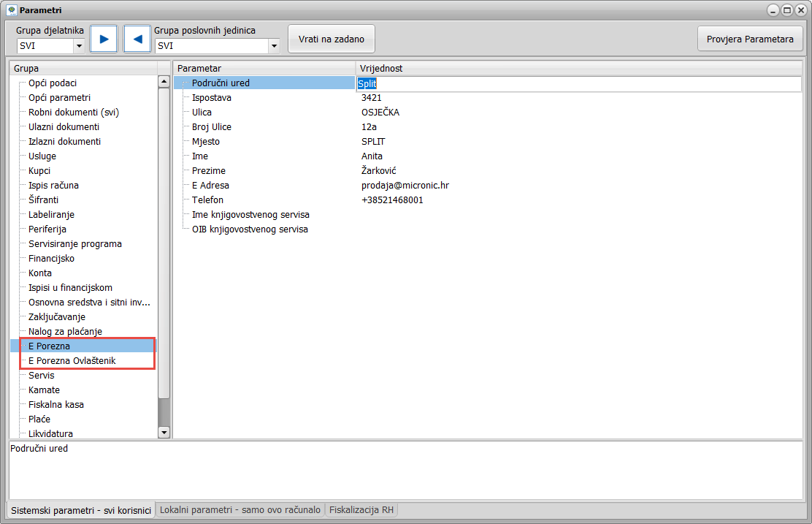Choose the Financijsko group
Screen dimensions: 812x524
(51, 259)
